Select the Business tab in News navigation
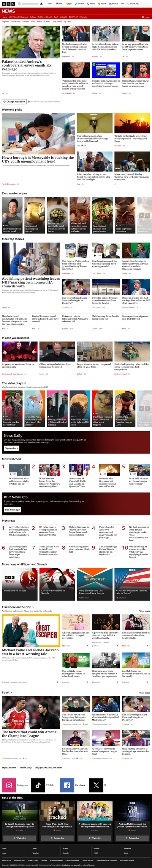The image size is (152, 868). click(x=24, y=17)
